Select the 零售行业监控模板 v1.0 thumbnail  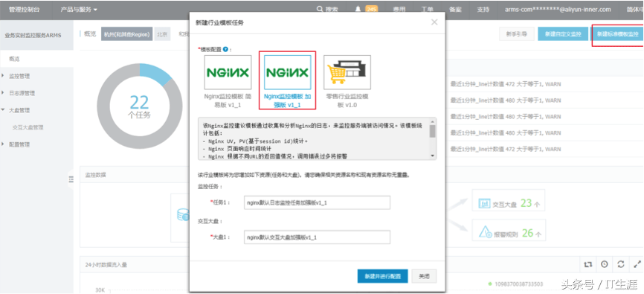click(347, 72)
